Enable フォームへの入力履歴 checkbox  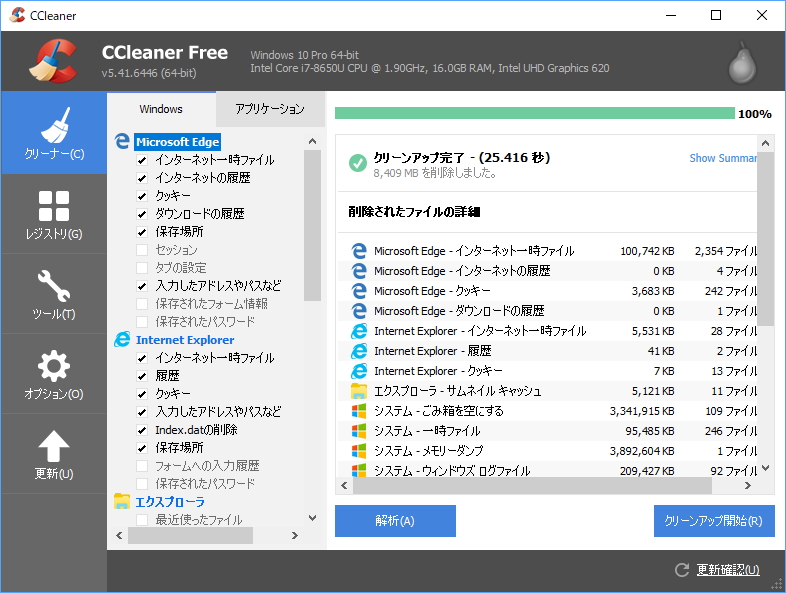coord(142,466)
